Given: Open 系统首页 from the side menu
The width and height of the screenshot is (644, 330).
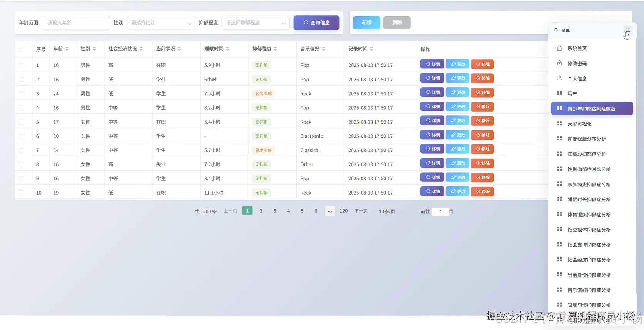Looking at the screenshot, I should [592, 48].
